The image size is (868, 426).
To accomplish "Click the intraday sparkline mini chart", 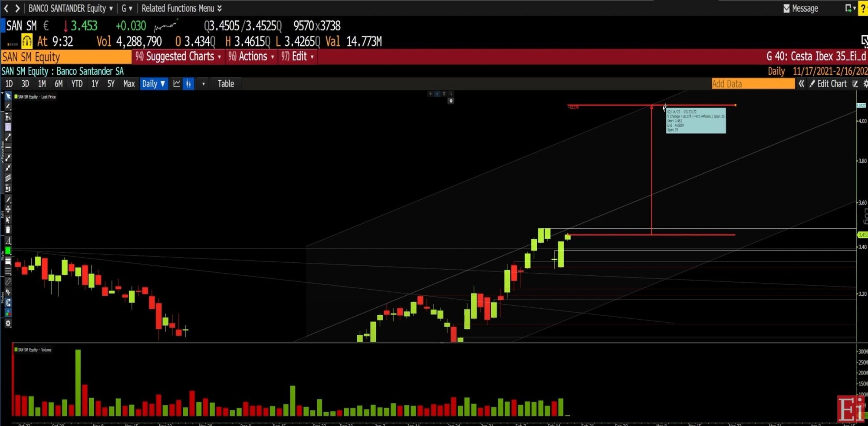I will pyautogui.click(x=166, y=26).
